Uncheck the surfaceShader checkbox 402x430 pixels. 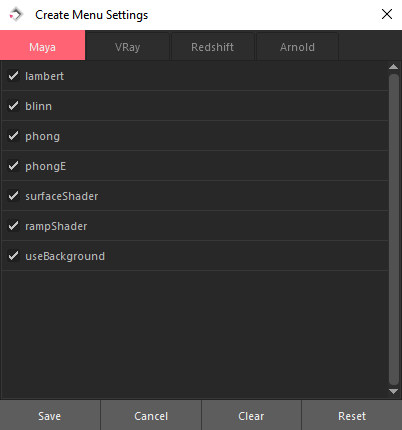[x=13, y=196]
